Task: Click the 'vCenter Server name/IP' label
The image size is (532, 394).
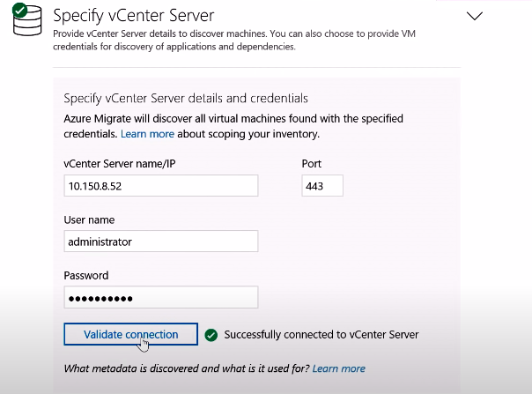Action: pyautogui.click(x=120, y=164)
